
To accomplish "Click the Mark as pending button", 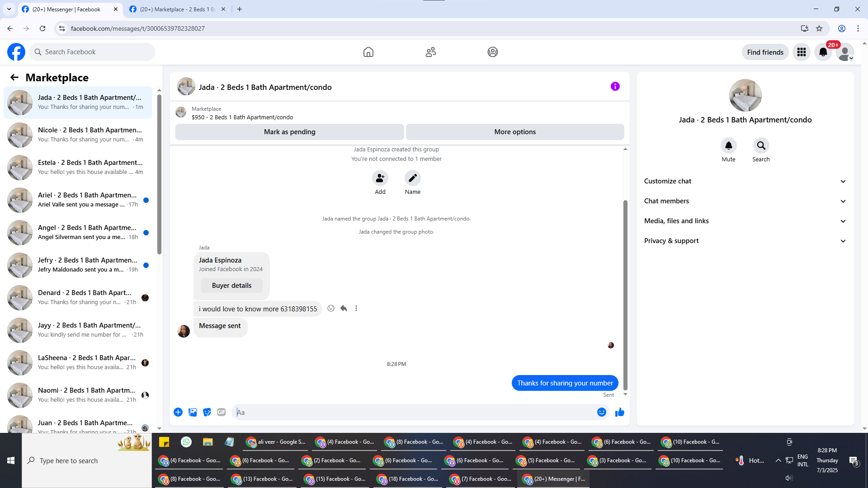I will [x=289, y=132].
